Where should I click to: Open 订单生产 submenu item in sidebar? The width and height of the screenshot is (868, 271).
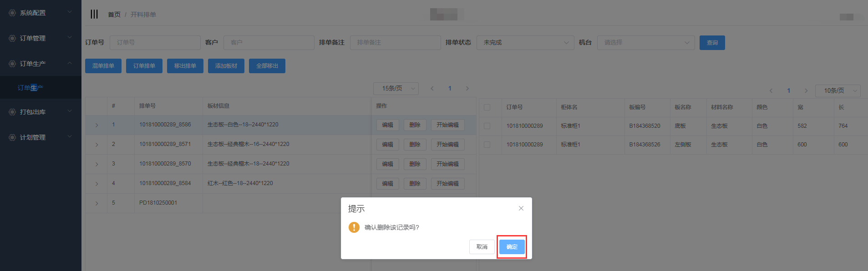[30, 88]
